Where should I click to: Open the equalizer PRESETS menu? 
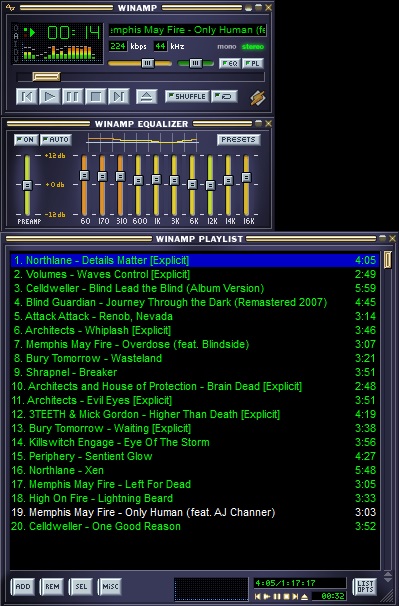(x=239, y=140)
